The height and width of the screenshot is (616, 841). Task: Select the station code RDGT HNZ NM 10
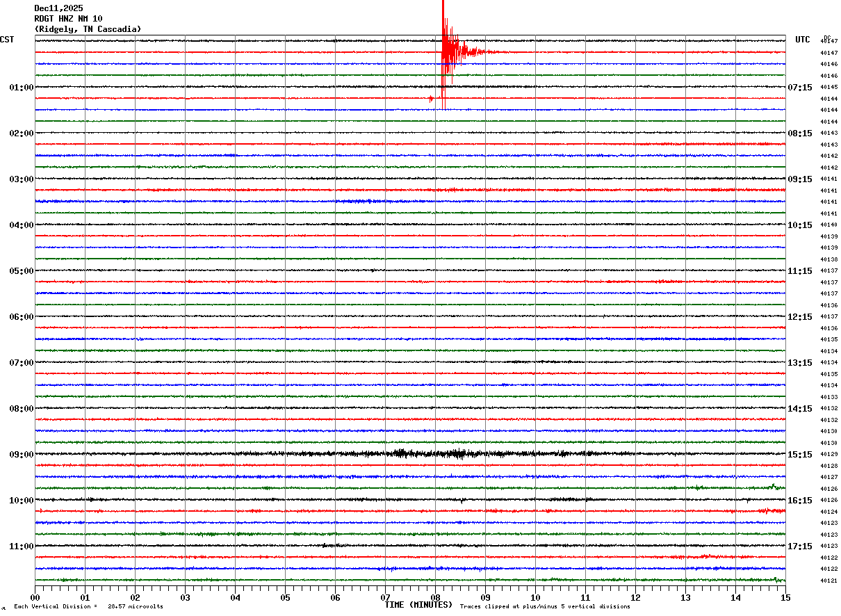click(x=68, y=19)
